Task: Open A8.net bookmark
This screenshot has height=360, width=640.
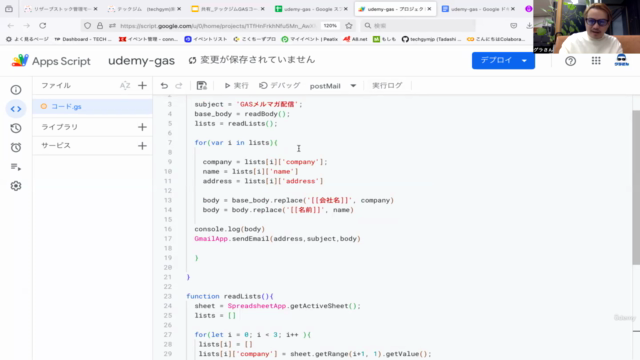Action: pyautogui.click(x=356, y=39)
